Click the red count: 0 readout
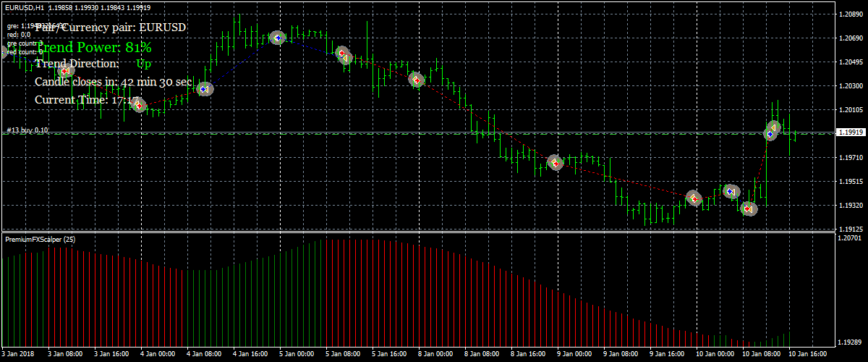 tap(24, 51)
